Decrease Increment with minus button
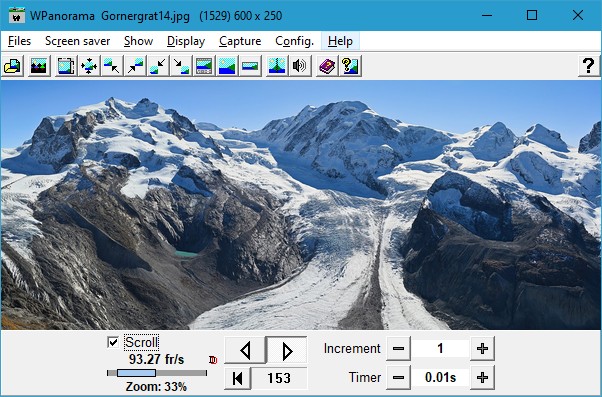This screenshot has width=602, height=397. click(398, 349)
